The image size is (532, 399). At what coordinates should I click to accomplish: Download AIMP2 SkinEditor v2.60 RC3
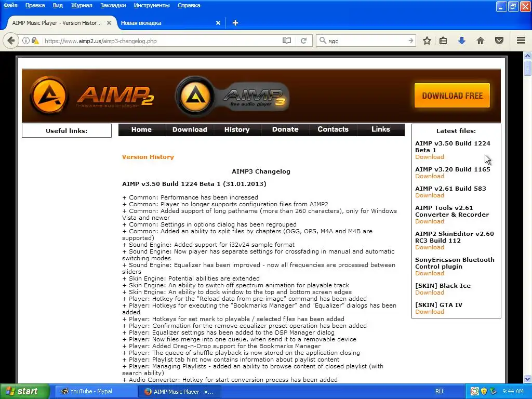click(430, 247)
